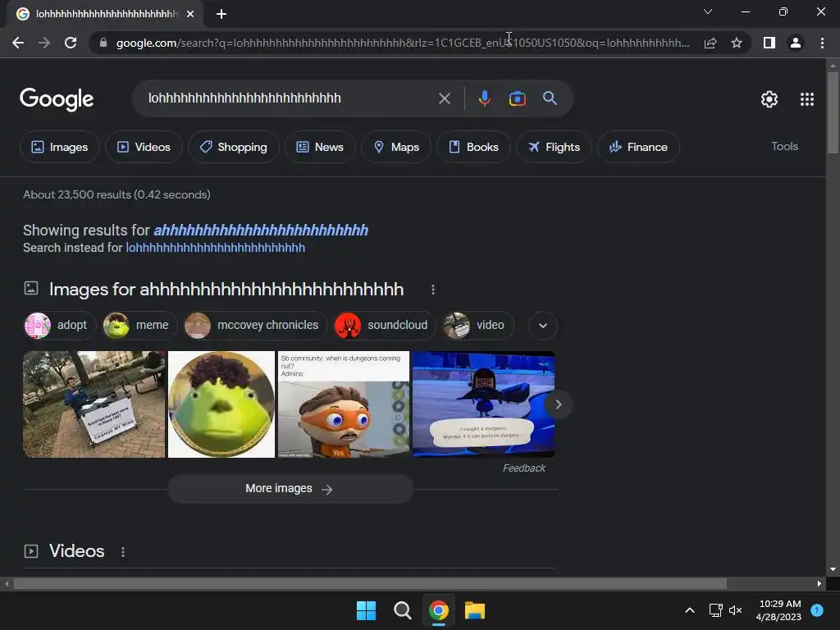Switch to Videos results tab

pos(144,147)
